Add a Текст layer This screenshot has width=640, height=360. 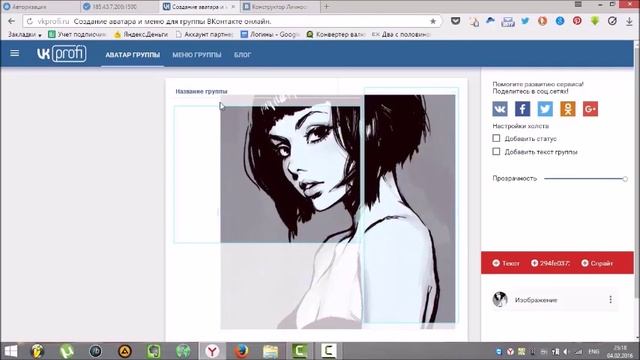(506, 263)
